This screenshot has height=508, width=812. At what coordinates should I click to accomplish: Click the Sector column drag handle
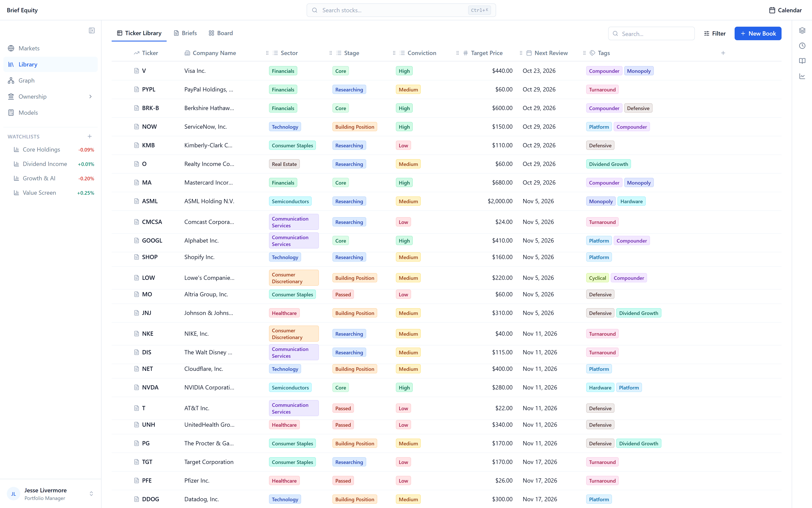pyautogui.click(x=267, y=53)
